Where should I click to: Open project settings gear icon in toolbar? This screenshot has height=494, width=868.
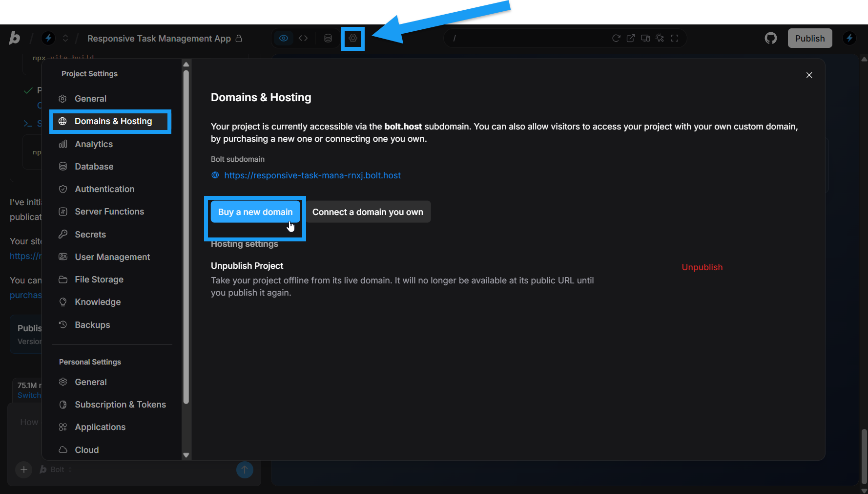[x=353, y=38]
